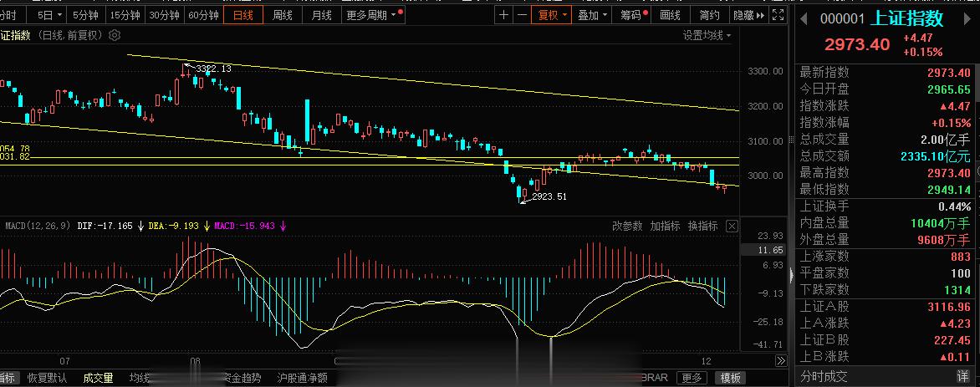980x387 pixels.
Task: Click 外盘总量 value 9608万手
Action: [x=944, y=239]
